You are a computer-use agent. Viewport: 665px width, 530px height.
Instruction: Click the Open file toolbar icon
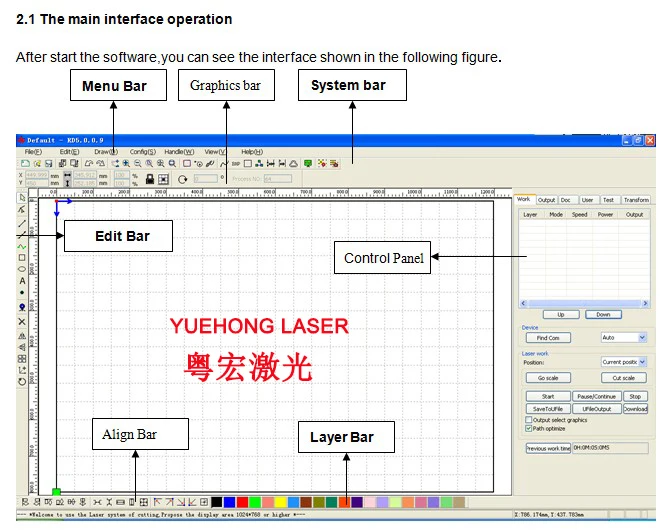(x=37, y=164)
